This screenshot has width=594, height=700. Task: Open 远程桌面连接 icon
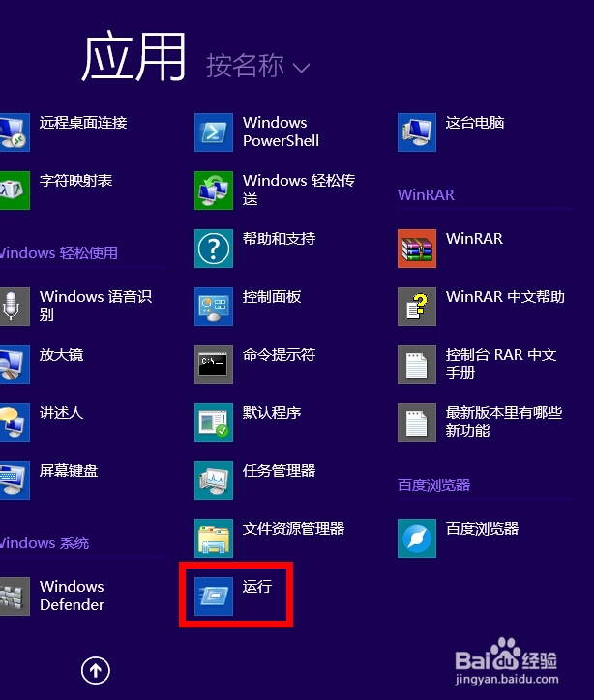[15, 132]
